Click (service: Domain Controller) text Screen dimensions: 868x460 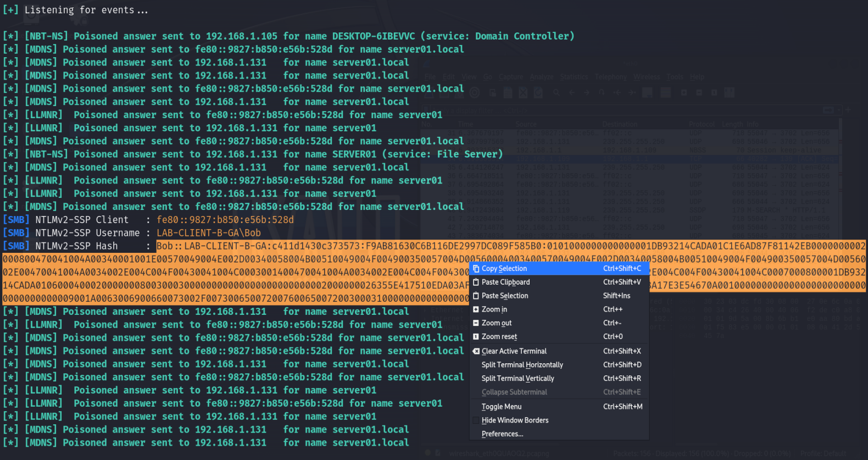pos(498,36)
